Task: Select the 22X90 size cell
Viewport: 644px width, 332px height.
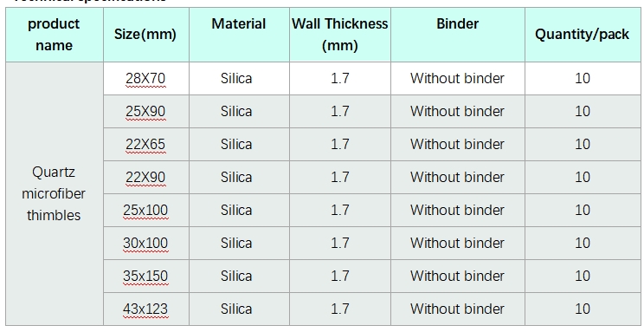Action: pos(145,177)
